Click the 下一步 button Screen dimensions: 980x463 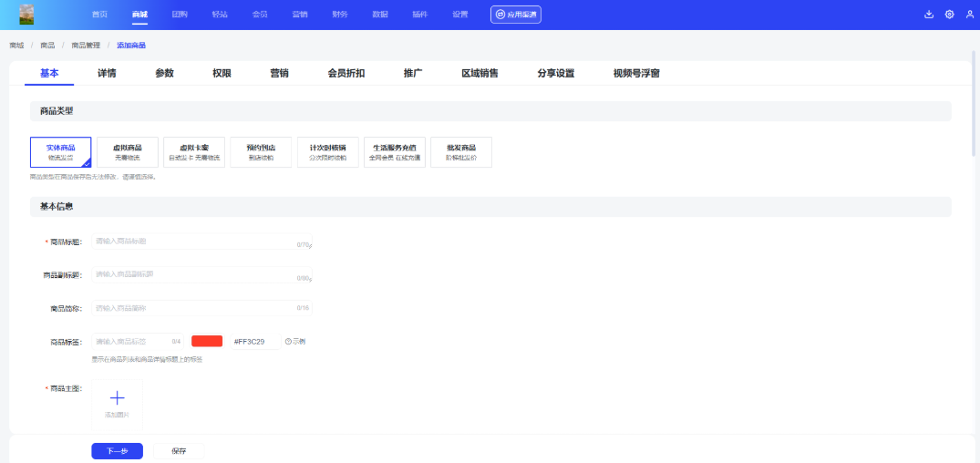tap(117, 451)
